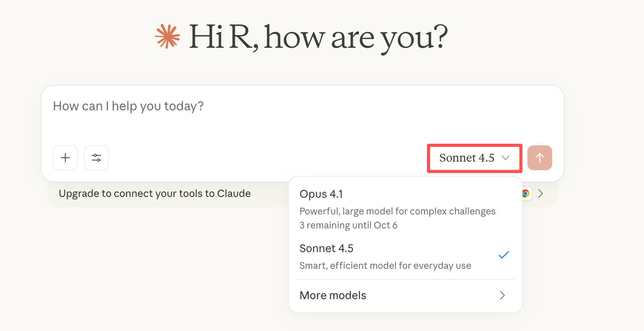Click Upgrade to connect your tools link
The width and height of the screenshot is (644, 331).
point(155,193)
